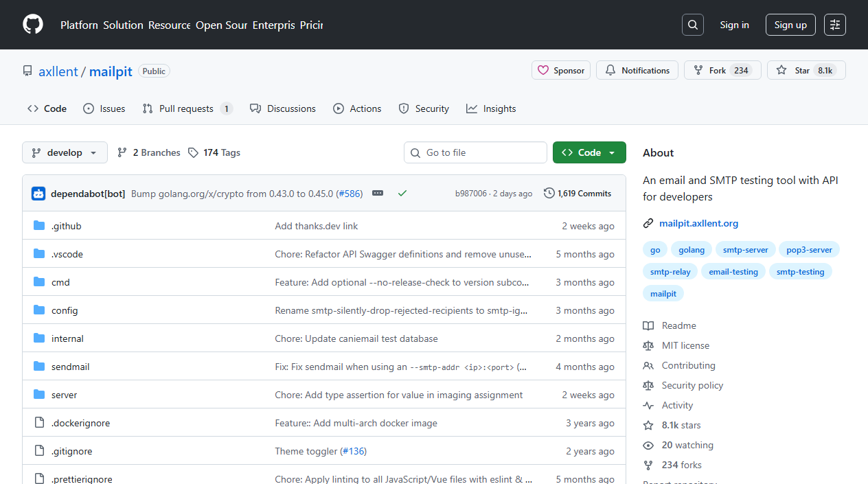Select the pop3-server topic tag
Viewport: 868px width, 484px height.
click(810, 250)
